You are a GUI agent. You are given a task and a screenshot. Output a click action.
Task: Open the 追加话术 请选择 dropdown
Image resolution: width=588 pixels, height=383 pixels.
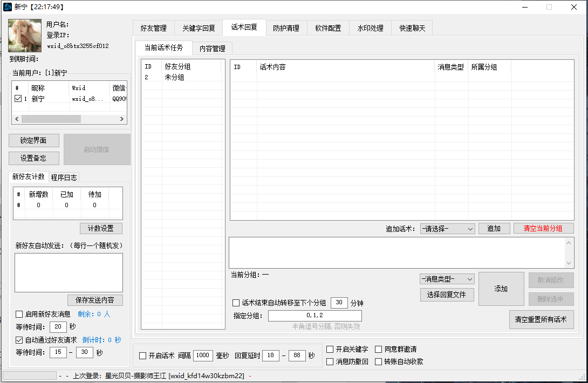pos(447,229)
